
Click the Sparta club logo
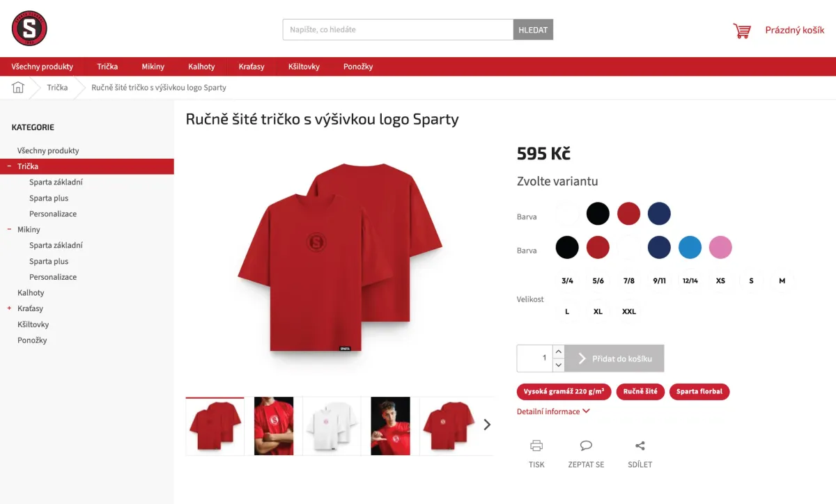(29, 29)
